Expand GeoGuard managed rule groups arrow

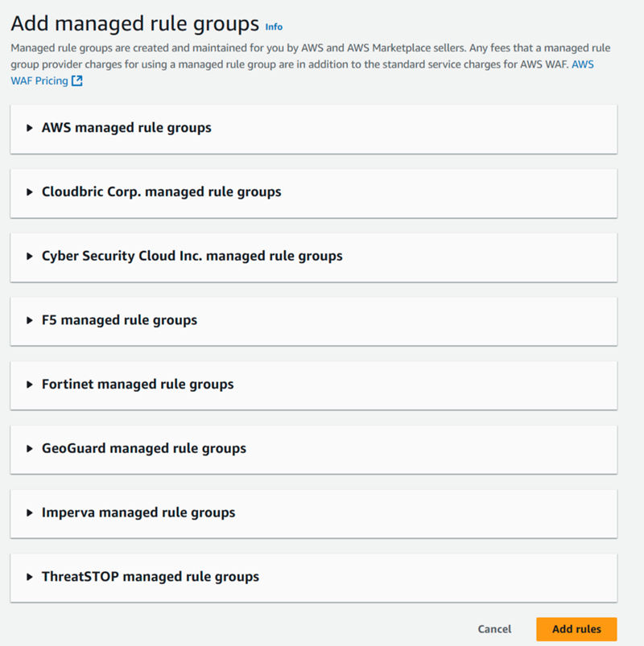[29, 449]
